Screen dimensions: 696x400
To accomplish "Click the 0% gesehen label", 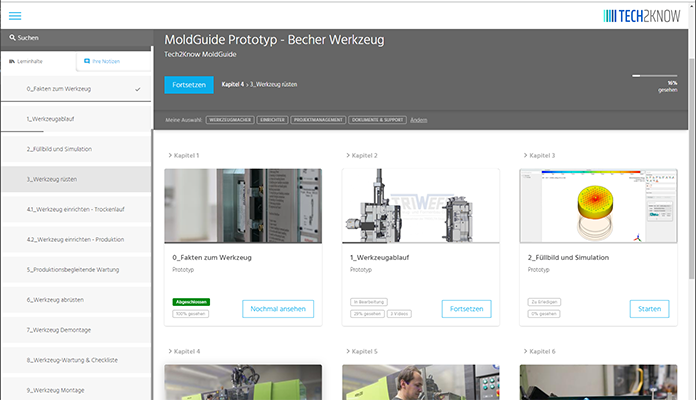I will click(544, 314).
